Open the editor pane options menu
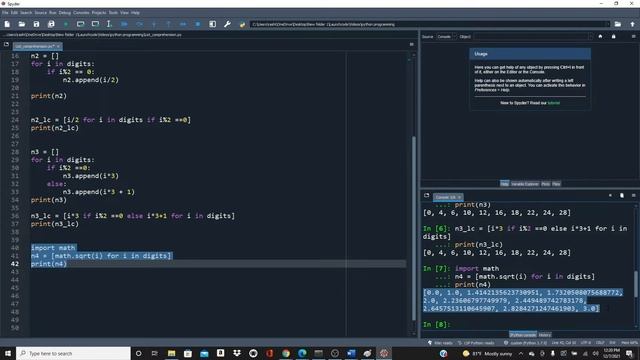This screenshot has height=360, width=640. tap(411, 44)
